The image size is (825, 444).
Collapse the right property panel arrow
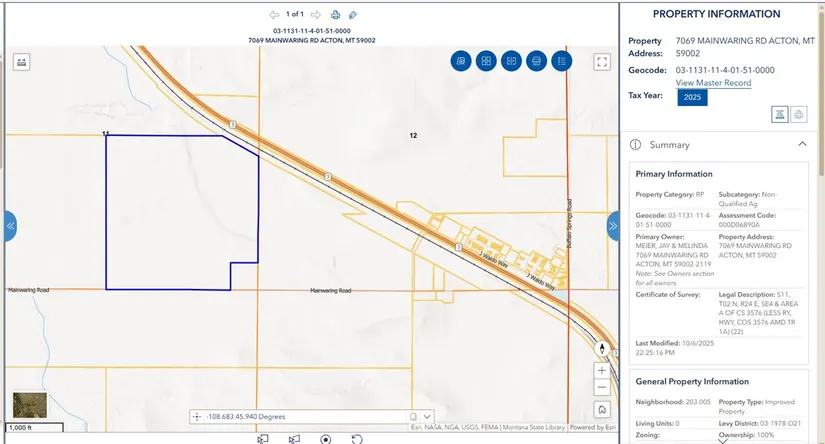613,226
